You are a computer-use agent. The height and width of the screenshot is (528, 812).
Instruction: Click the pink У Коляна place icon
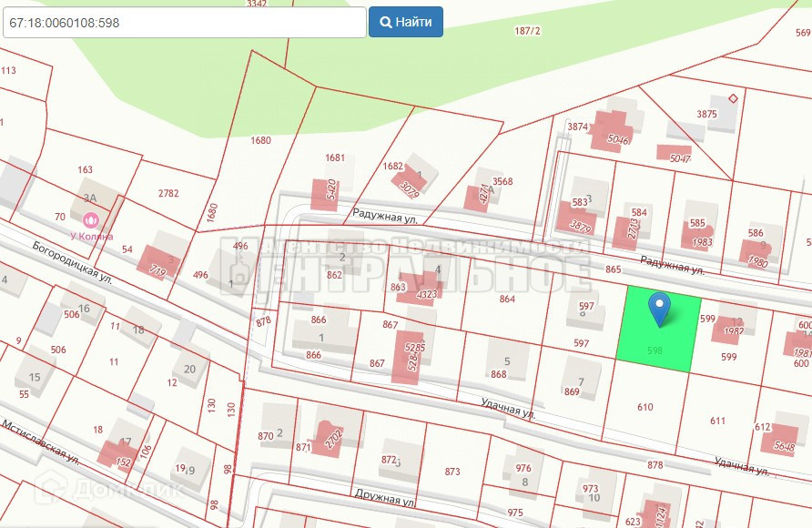(91, 220)
